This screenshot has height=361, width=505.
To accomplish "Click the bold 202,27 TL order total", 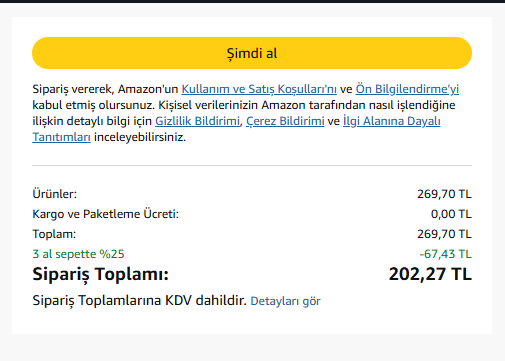I will (430, 274).
